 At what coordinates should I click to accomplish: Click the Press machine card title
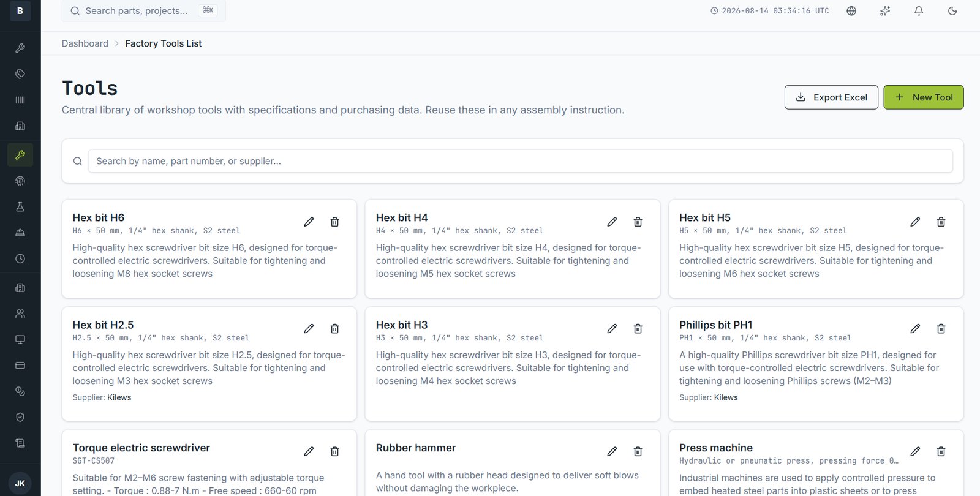tap(716, 448)
